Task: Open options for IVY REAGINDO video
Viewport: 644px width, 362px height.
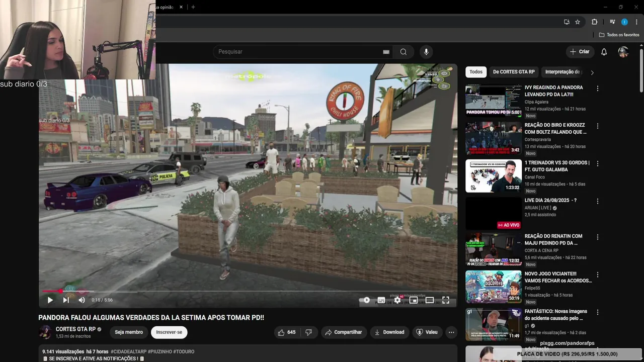Action: pos(598,88)
